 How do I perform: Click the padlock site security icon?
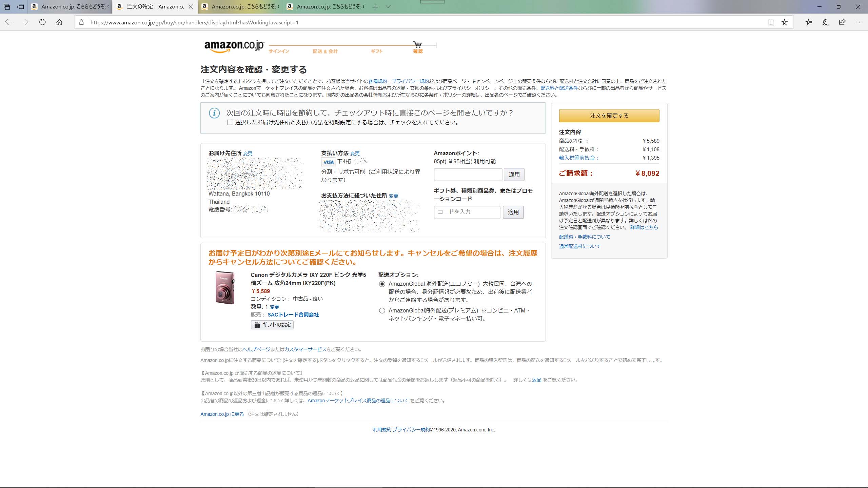pyautogui.click(x=81, y=22)
